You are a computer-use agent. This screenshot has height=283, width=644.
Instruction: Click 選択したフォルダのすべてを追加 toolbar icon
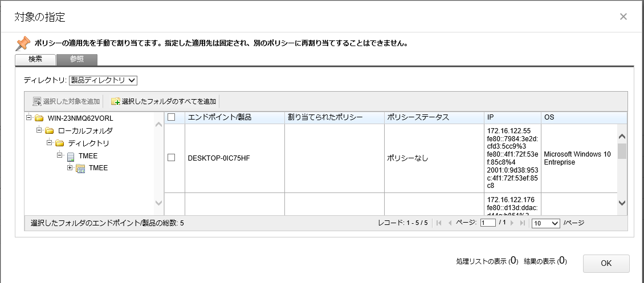pos(116,101)
